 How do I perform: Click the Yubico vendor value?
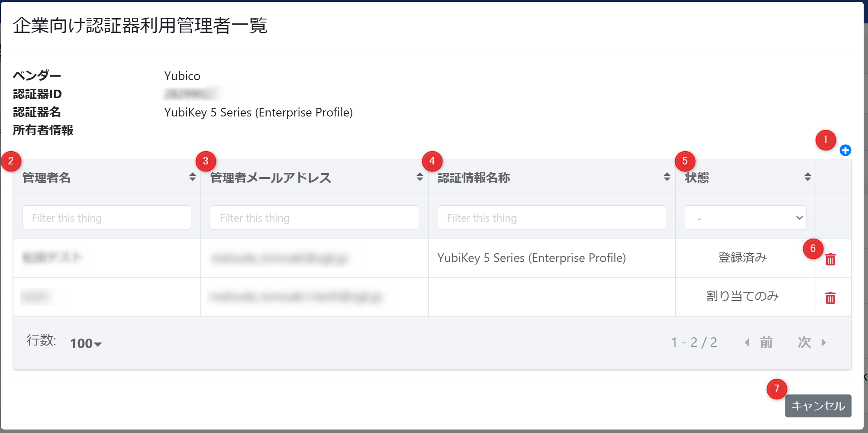pos(182,76)
